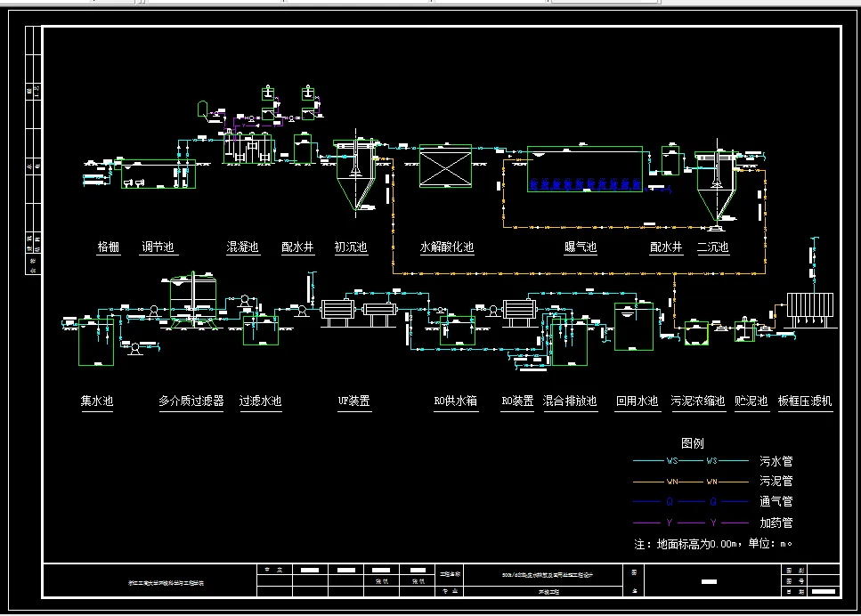Click the 调节池 text label
Viewport: 861px width, 616px height.
pyautogui.click(x=158, y=246)
